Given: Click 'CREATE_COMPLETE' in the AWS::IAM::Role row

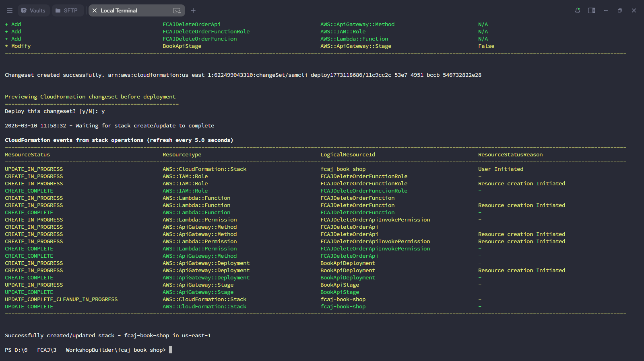Looking at the screenshot, I should pos(29,191).
